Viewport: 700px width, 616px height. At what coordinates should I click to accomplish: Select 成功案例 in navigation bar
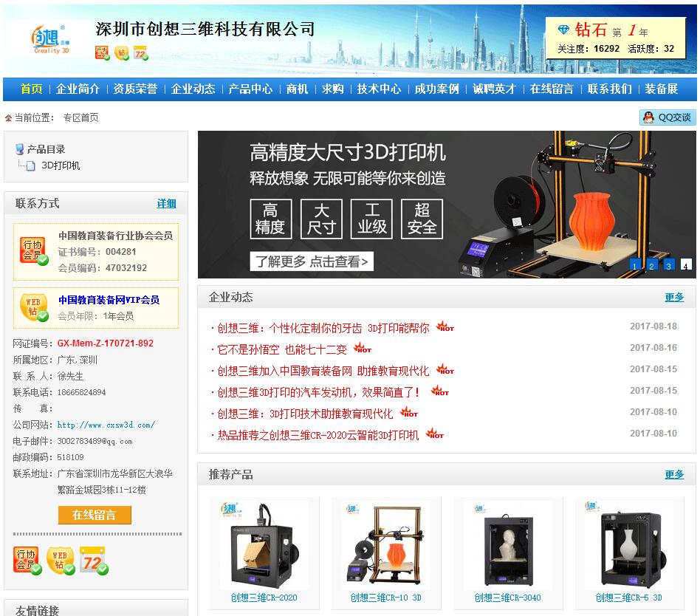click(x=436, y=89)
